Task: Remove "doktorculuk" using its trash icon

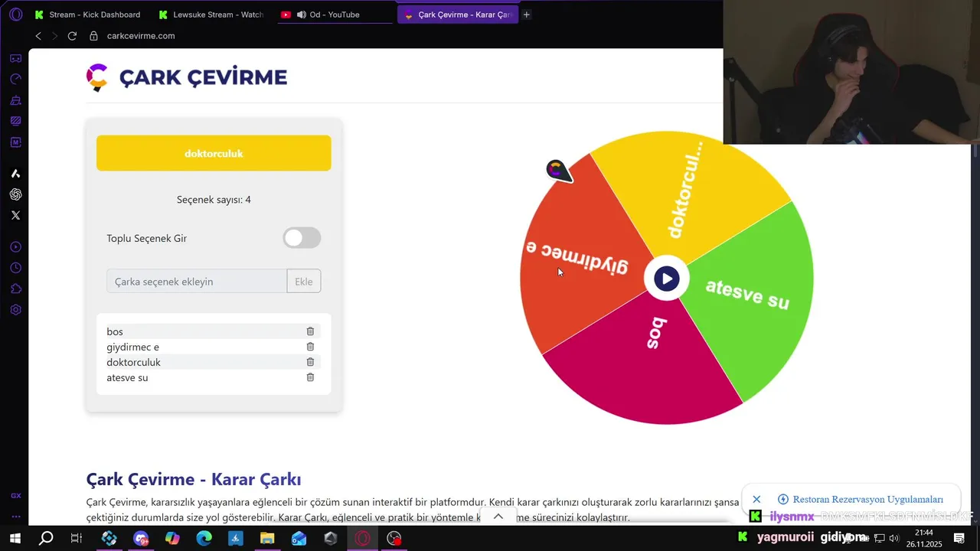Action: [310, 362]
